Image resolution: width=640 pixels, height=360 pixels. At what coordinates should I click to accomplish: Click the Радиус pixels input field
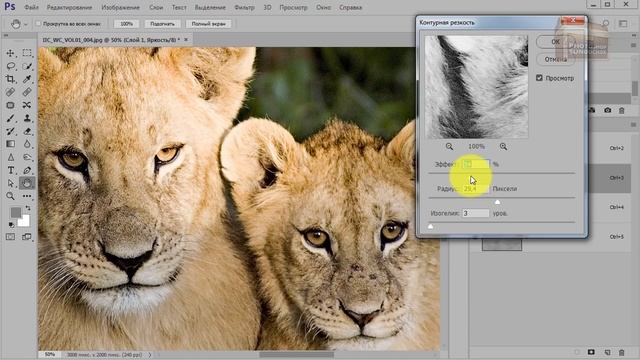click(476, 189)
